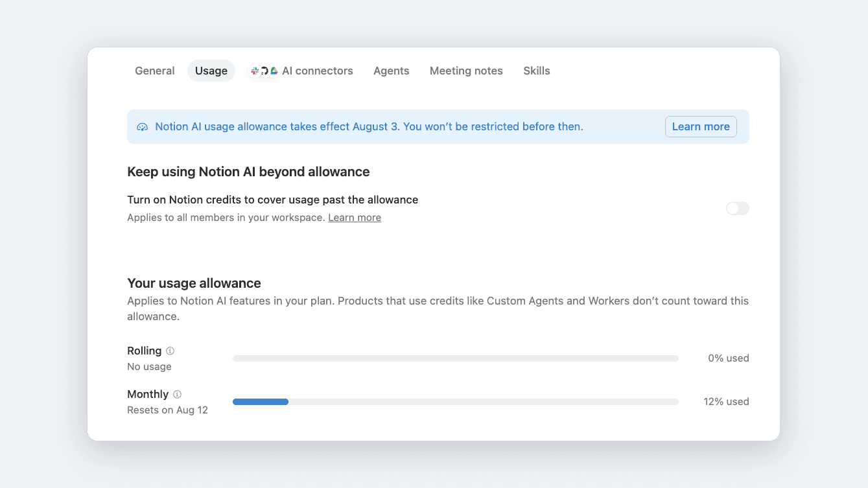Image resolution: width=868 pixels, height=488 pixels.
Task: Click the "Rolling" label
Action: click(144, 351)
